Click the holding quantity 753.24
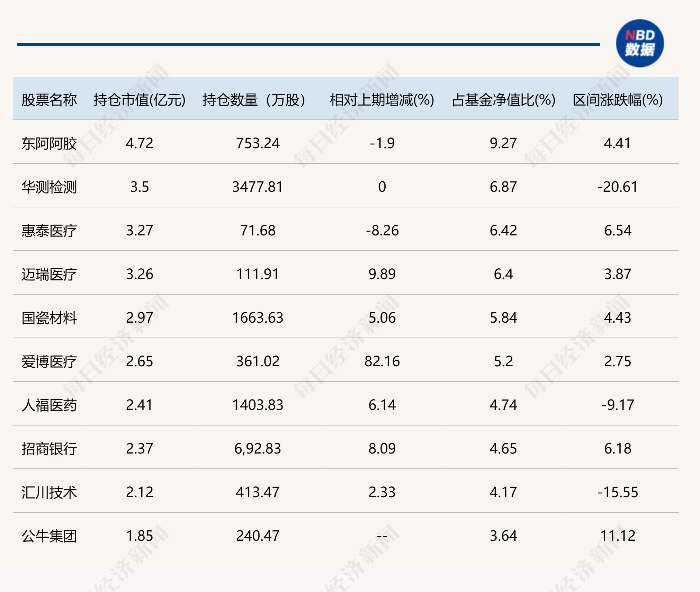Viewport: 700px width, 592px height. (258, 143)
